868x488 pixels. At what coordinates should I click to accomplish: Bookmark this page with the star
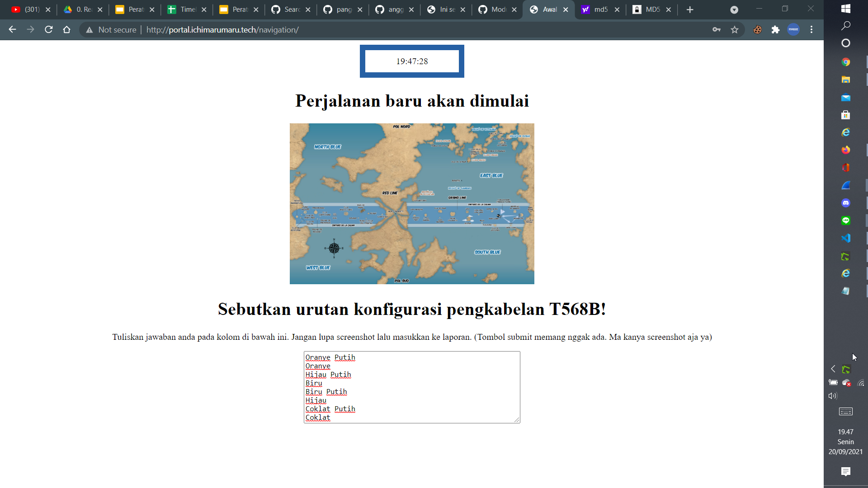tap(735, 30)
